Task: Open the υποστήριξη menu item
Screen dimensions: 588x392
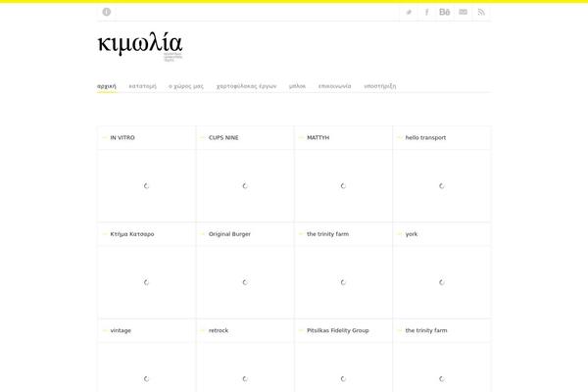Action: [x=380, y=86]
